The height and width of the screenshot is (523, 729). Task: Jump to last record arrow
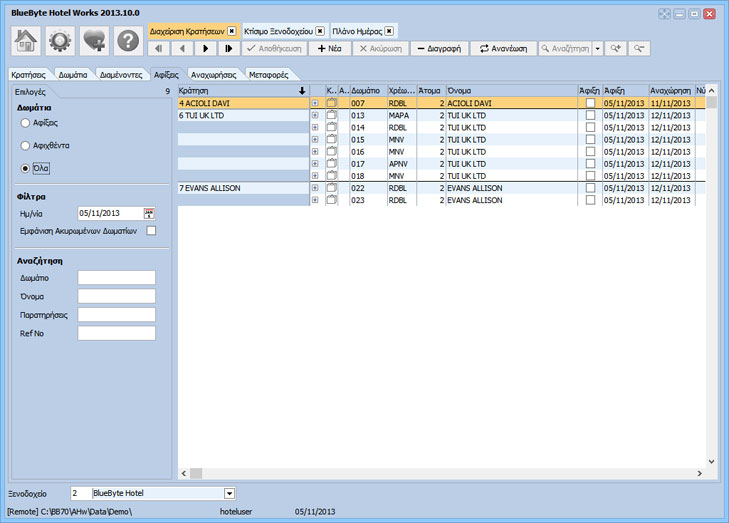(229, 48)
